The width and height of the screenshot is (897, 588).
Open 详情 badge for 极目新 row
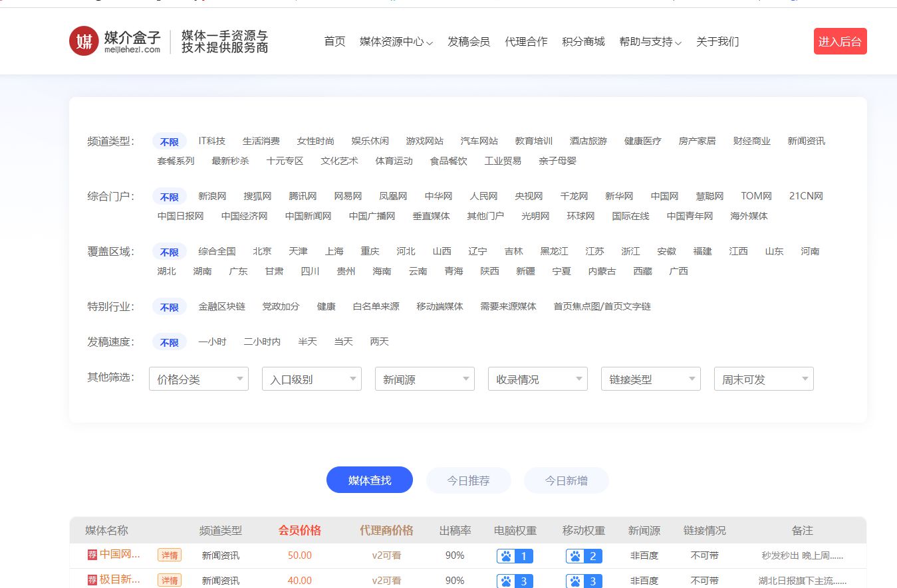click(170, 581)
